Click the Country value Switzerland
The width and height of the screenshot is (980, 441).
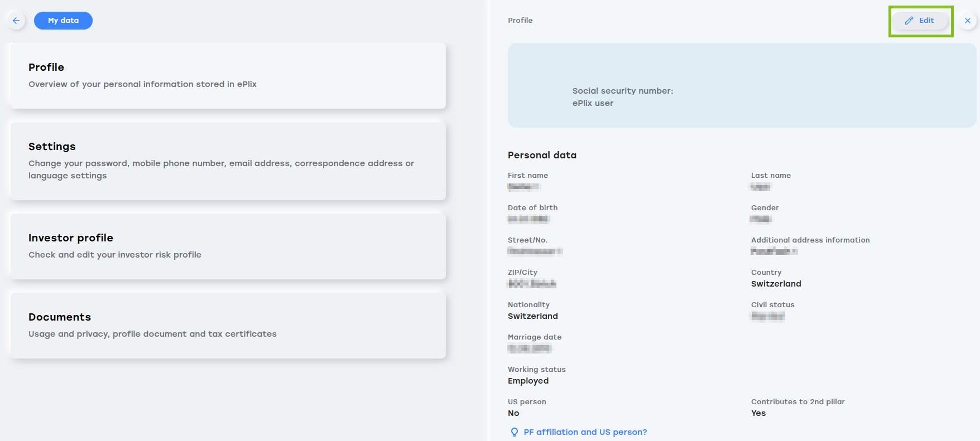(776, 284)
